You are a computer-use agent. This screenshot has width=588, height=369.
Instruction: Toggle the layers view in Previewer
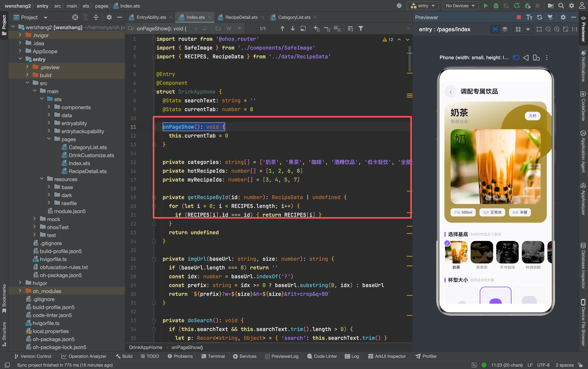(x=505, y=29)
